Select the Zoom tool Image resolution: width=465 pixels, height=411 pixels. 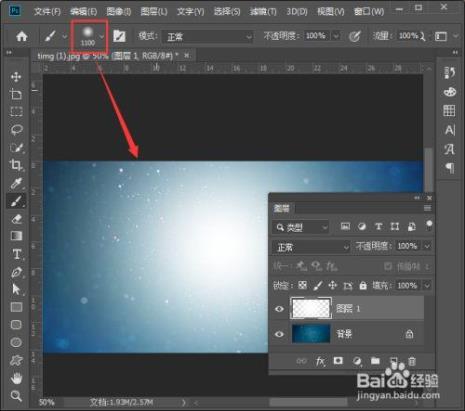point(16,396)
